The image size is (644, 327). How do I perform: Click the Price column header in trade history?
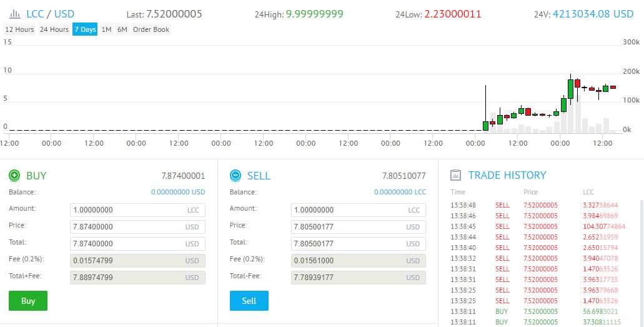pyautogui.click(x=531, y=192)
